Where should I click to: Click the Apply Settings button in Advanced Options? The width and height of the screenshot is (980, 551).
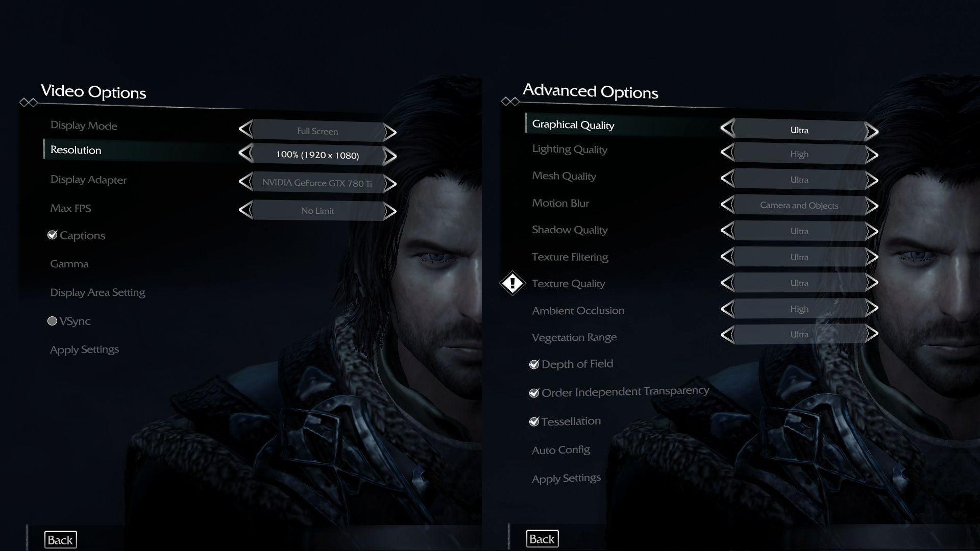point(566,478)
